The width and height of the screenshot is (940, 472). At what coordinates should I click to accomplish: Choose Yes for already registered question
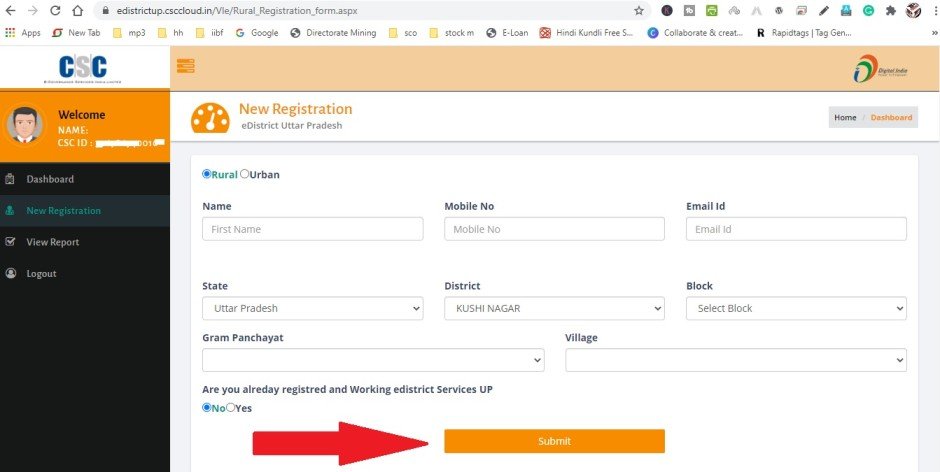[x=231, y=407]
